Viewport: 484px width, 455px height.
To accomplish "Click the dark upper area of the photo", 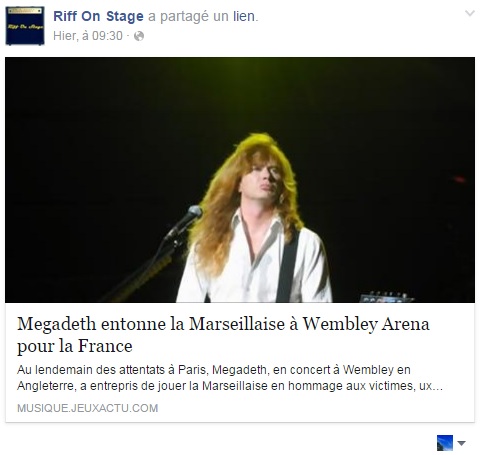I will 240,93.
